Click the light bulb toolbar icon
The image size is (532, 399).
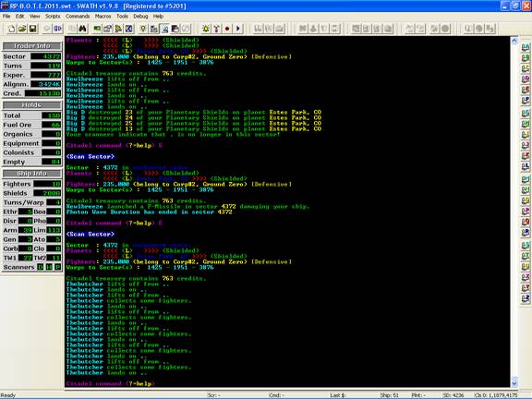point(143,29)
